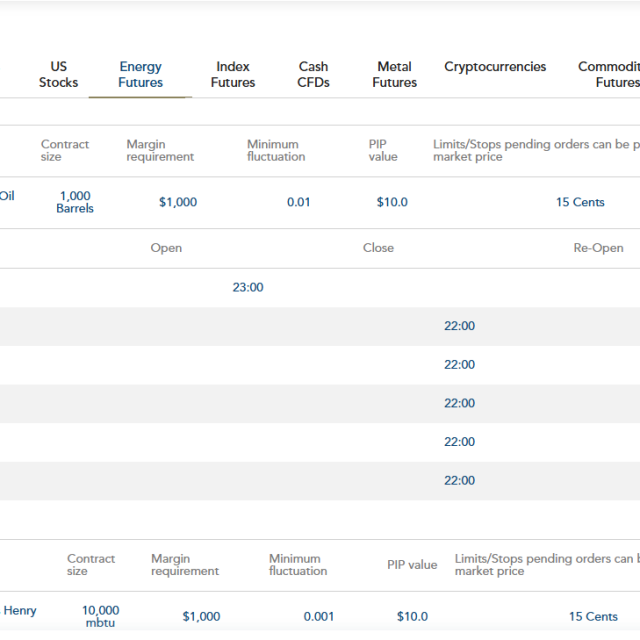Viewport: 640px width, 640px height.
Task: Click the Close column header
Action: pos(378,248)
